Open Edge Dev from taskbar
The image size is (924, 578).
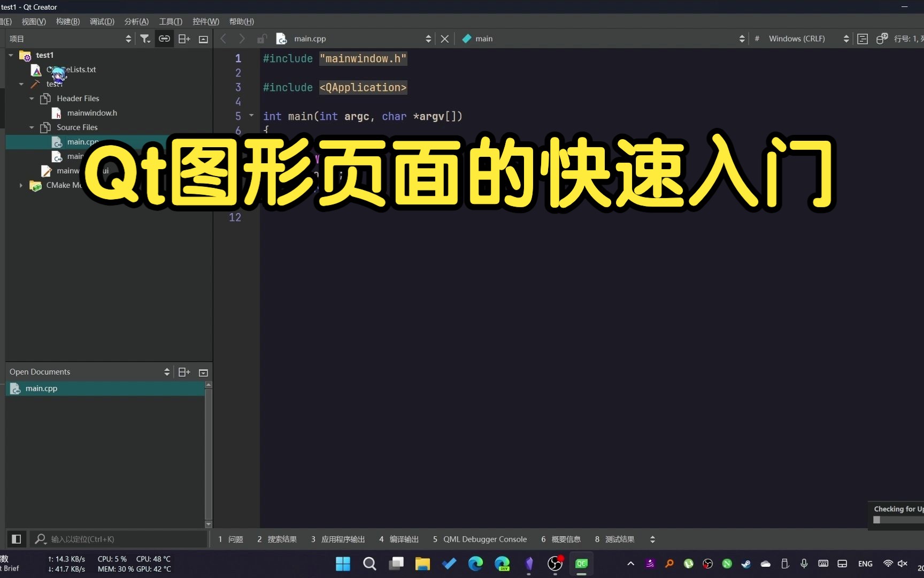(x=502, y=564)
